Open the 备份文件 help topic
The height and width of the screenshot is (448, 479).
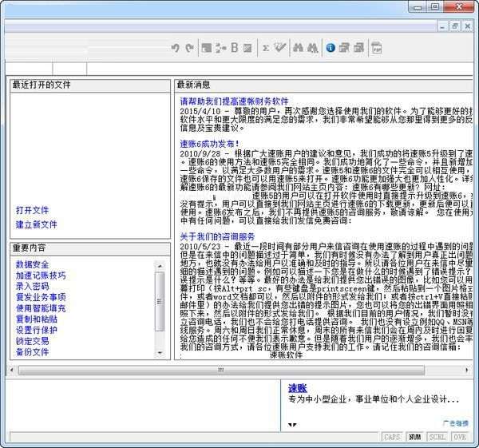pos(32,352)
